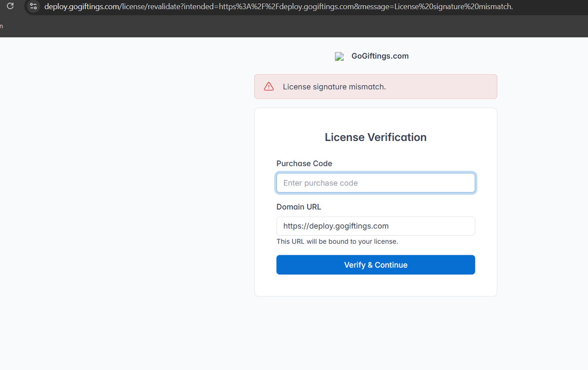
Task: Reload the page with the refresh icon
Action: [x=10, y=6]
